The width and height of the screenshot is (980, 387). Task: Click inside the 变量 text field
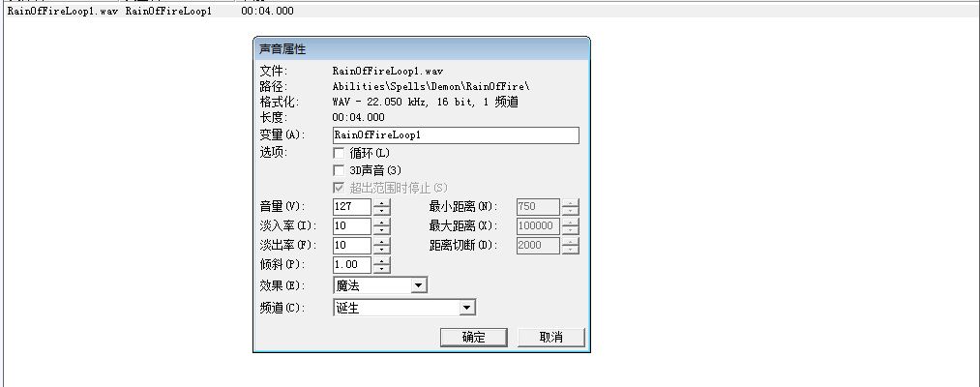(455, 135)
